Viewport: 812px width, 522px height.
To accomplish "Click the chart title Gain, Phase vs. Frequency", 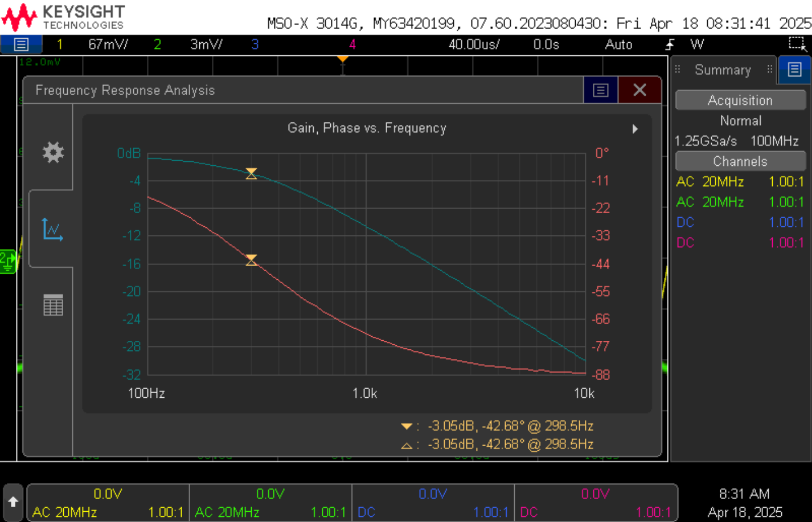I will 367,128.
